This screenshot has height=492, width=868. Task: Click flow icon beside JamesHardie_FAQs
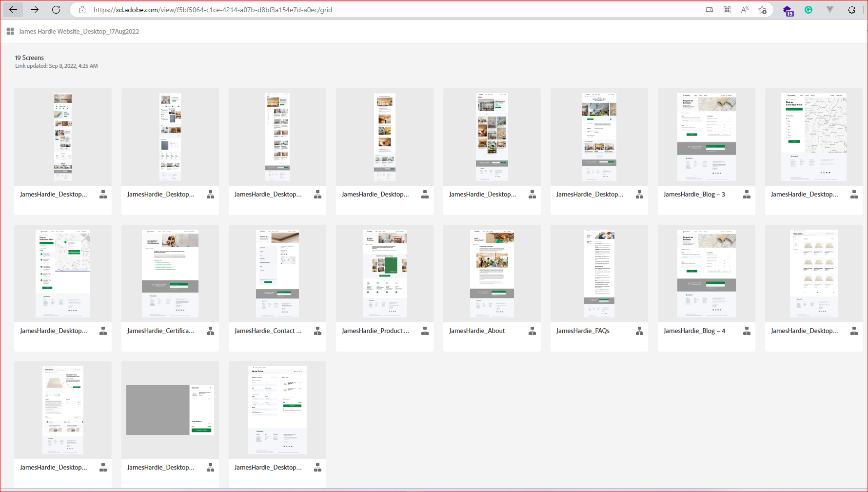click(639, 331)
